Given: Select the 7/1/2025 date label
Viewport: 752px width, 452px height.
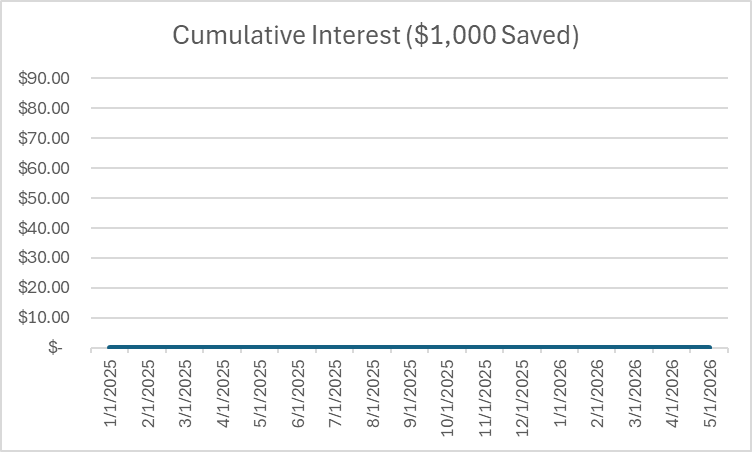Looking at the screenshot, I should [335, 393].
